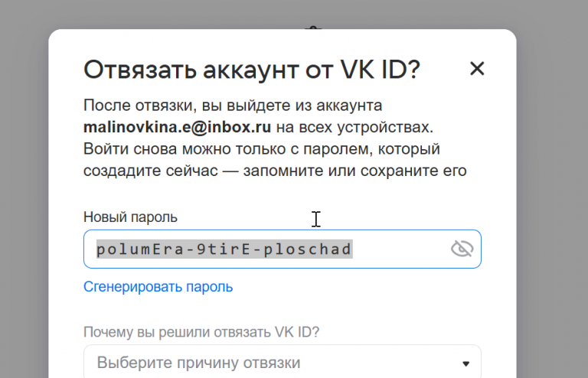Click the Новый пароль field label
The height and width of the screenshot is (378, 588).
click(x=130, y=217)
